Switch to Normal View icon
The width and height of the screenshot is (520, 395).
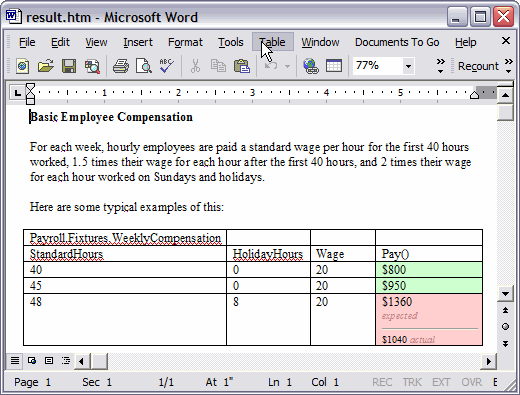(x=15, y=360)
